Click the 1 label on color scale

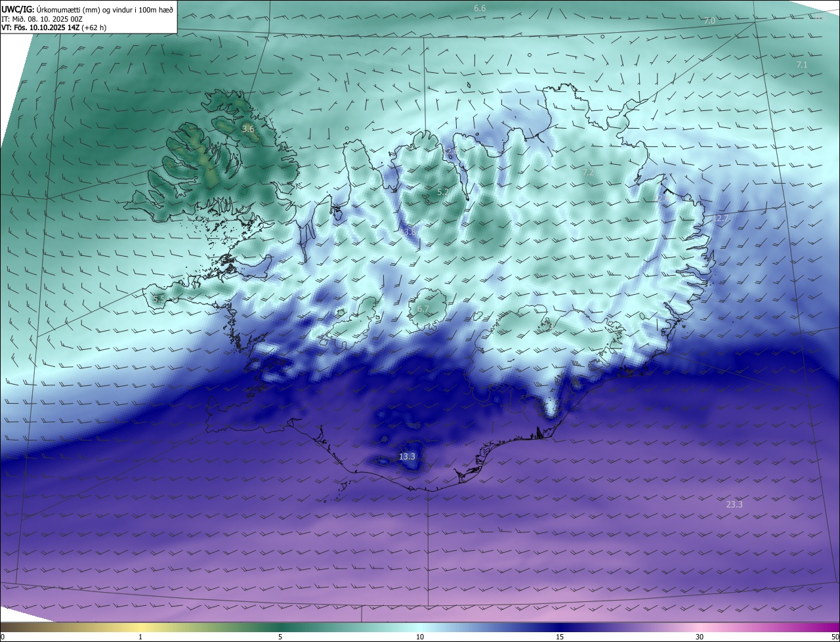point(140,637)
